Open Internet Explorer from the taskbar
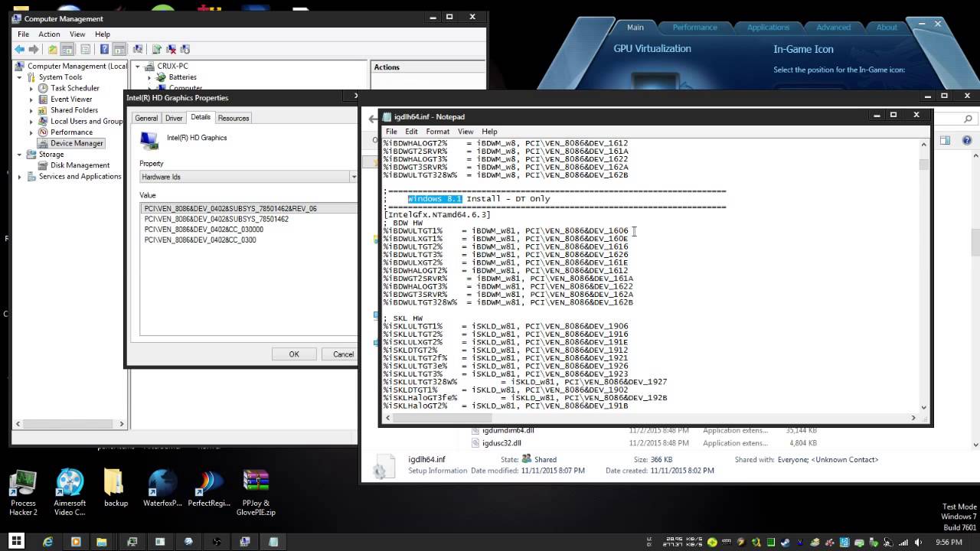The width and height of the screenshot is (980, 551). 48,542
